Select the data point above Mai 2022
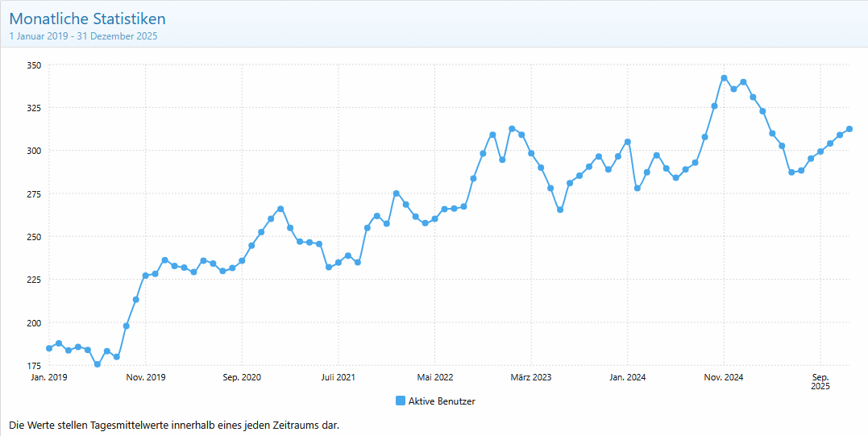Viewport: 868px width, 436px height. (434, 218)
